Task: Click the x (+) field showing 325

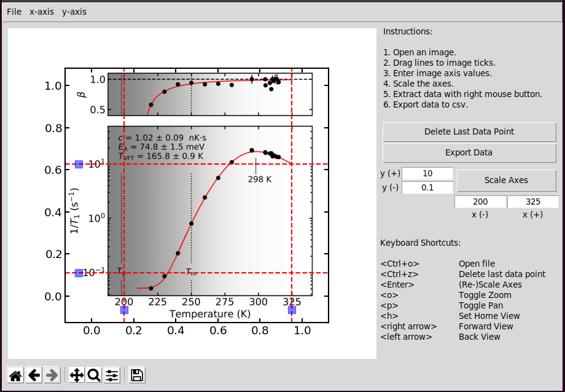Action: pos(533,202)
